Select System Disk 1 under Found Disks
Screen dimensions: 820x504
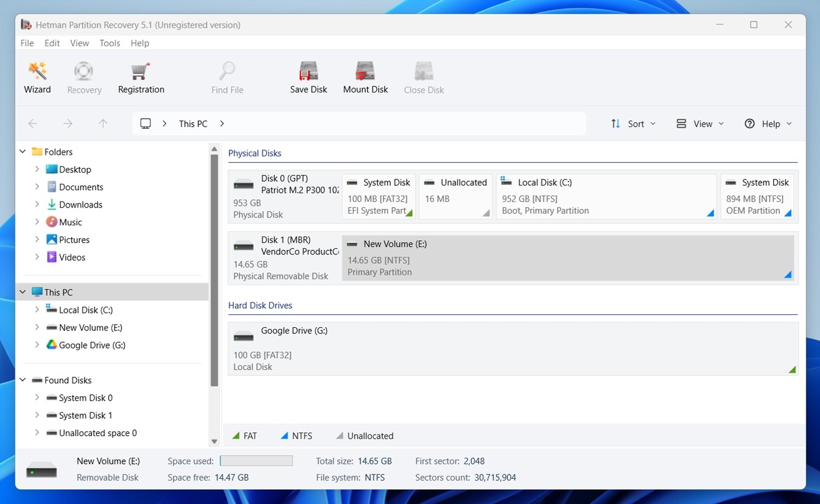[x=84, y=415]
